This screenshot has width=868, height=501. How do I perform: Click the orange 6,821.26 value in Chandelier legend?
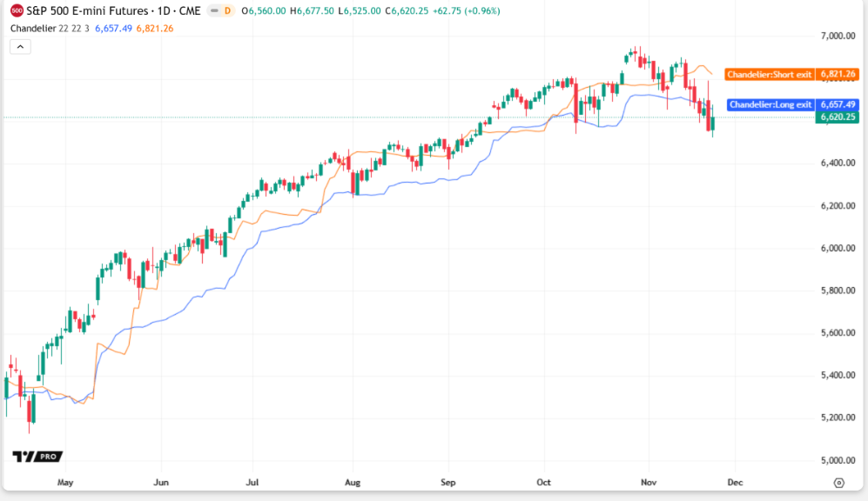click(155, 28)
